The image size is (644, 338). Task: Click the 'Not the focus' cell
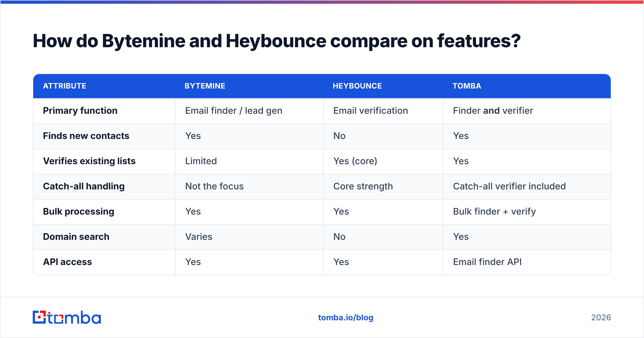[214, 186]
